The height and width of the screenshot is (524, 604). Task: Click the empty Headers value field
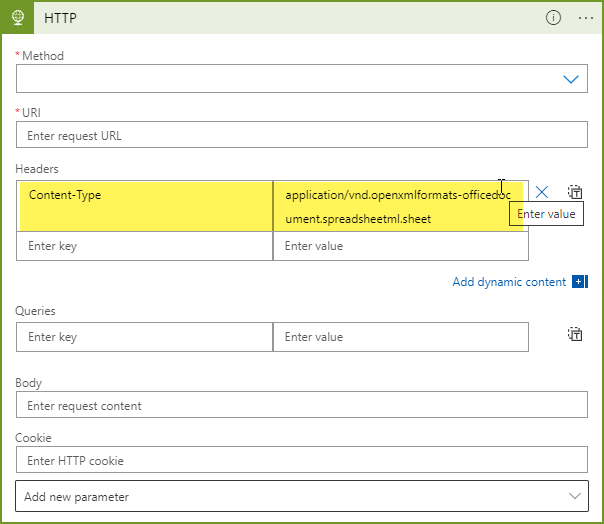[400, 246]
